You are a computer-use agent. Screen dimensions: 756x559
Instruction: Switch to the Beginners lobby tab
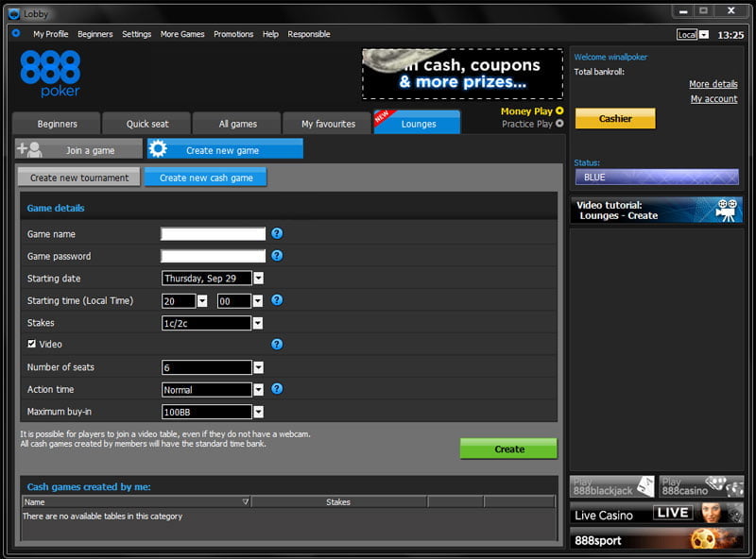(x=57, y=124)
